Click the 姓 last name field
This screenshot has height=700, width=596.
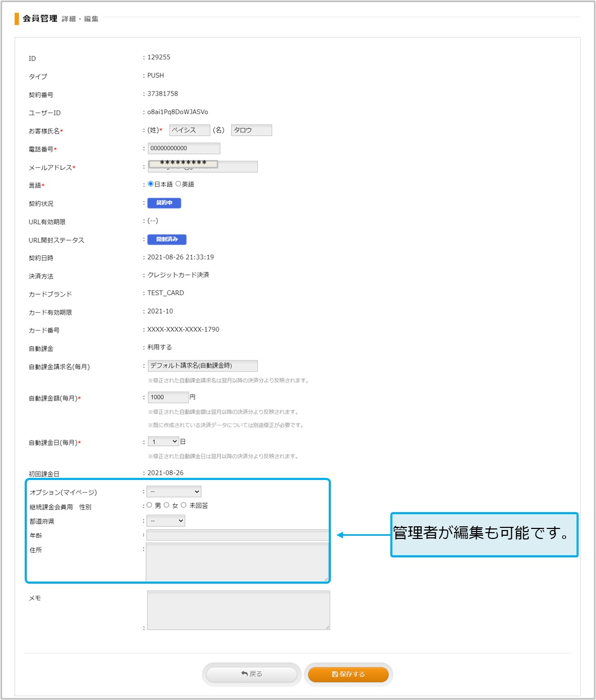click(x=189, y=130)
